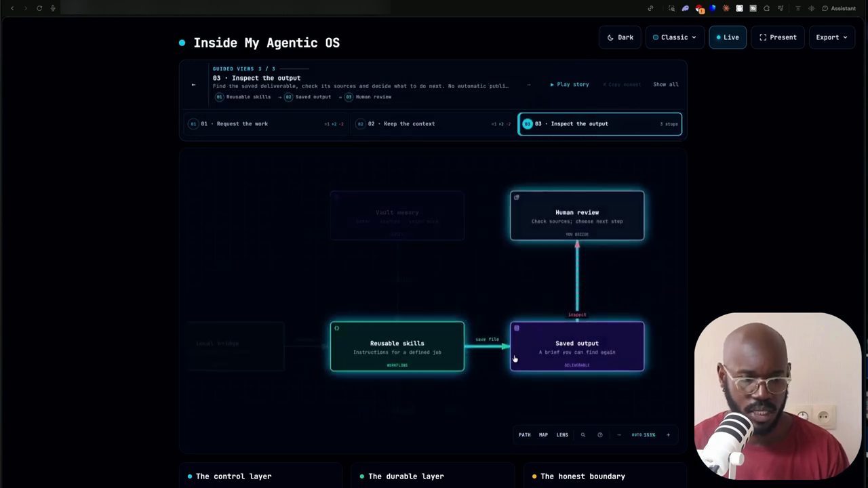The height and width of the screenshot is (488, 868).
Task: Click the copy link icon in browser bar
Action: (650, 8)
